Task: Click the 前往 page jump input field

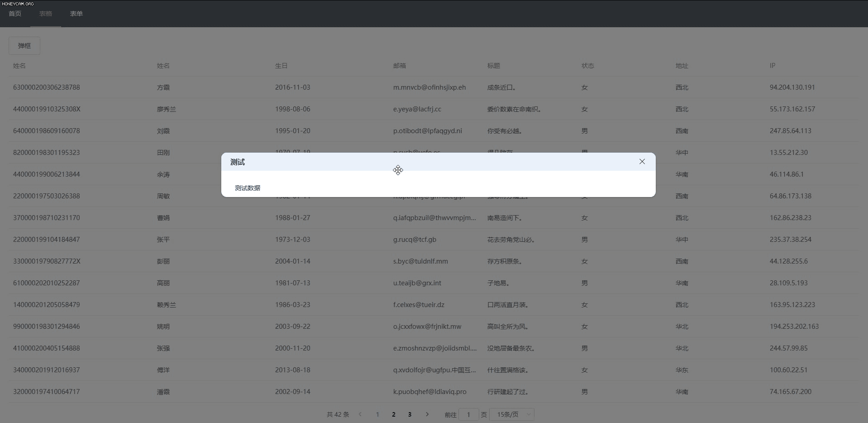Action: coord(469,414)
